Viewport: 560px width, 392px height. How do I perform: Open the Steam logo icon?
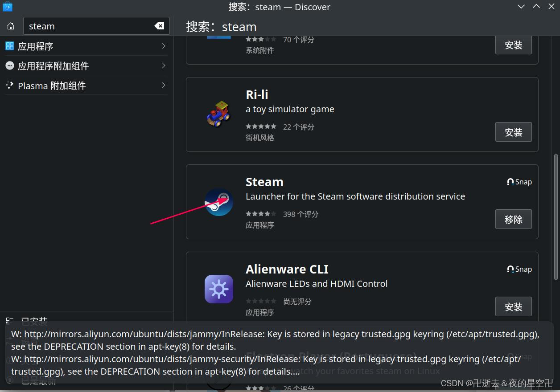tap(219, 202)
